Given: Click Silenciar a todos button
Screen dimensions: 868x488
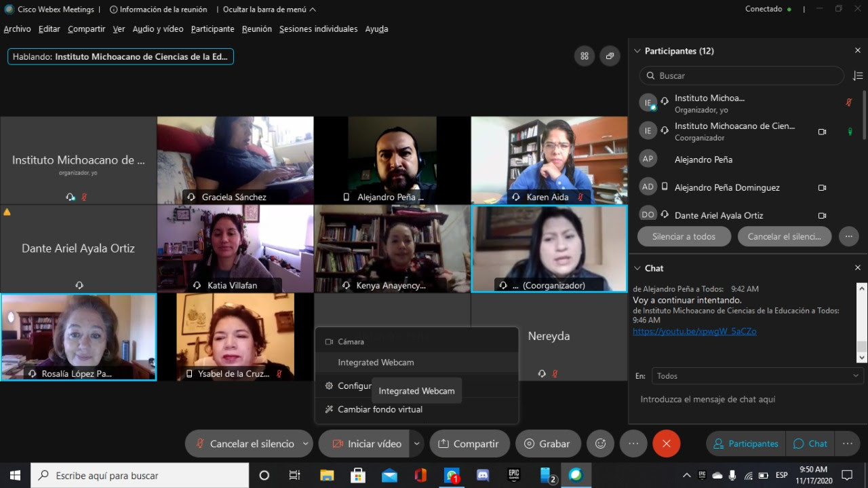Looking at the screenshot, I should pyautogui.click(x=684, y=236).
